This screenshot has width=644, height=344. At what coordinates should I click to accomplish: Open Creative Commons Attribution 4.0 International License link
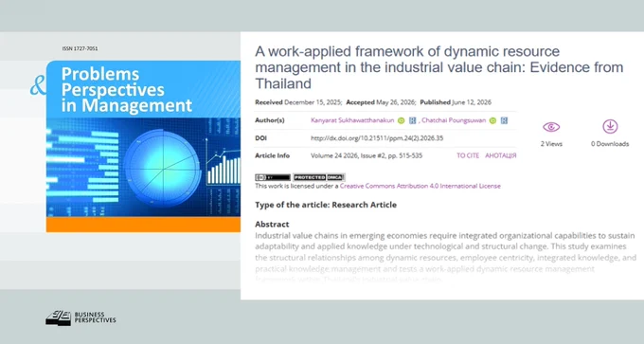420,186
